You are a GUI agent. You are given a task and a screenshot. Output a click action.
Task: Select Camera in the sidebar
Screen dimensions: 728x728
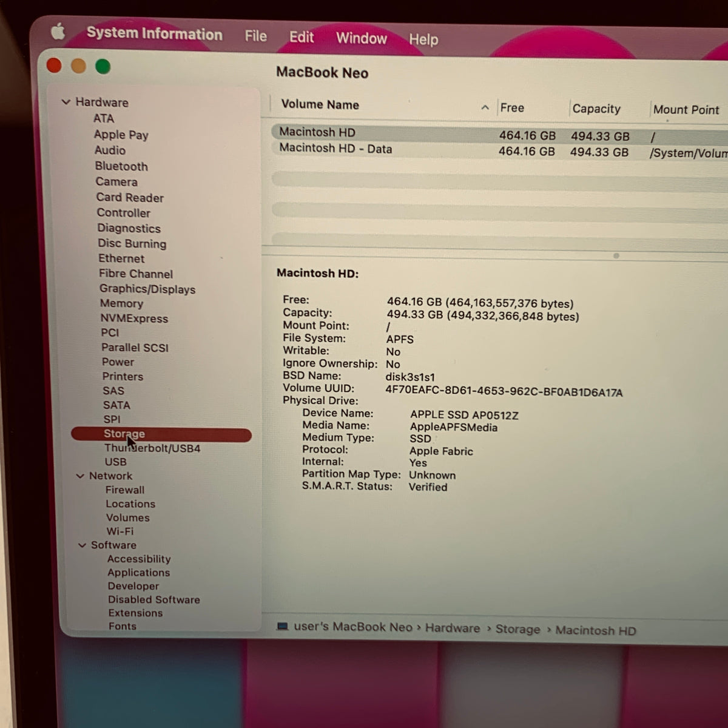click(x=116, y=182)
